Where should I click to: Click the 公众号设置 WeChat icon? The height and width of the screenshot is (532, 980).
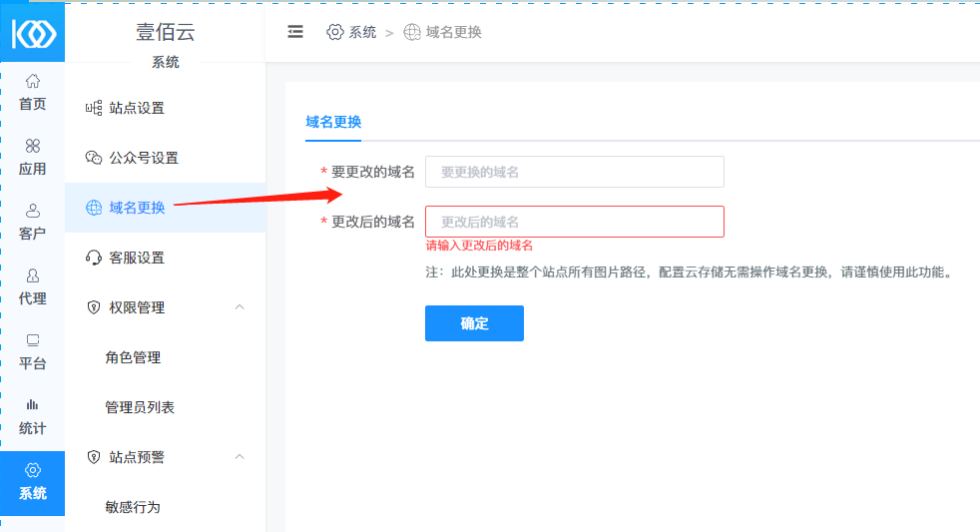coord(94,158)
